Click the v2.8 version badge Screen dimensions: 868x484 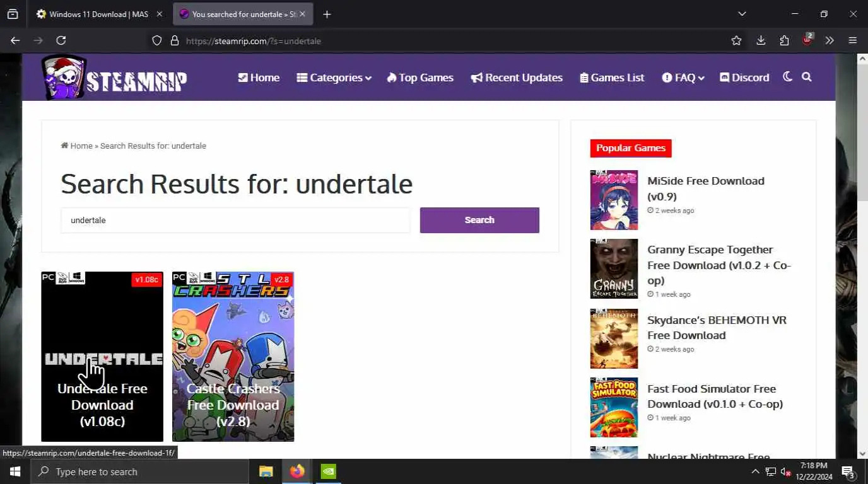point(281,280)
